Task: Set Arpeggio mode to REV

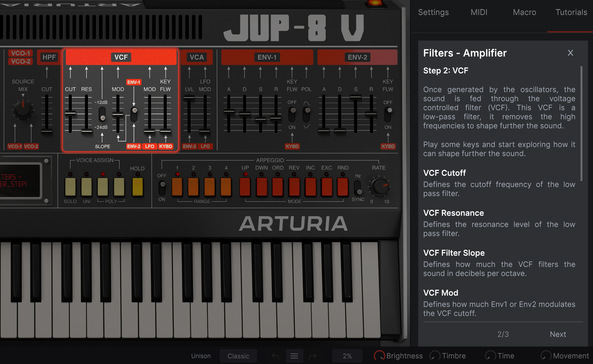Action: [294, 187]
